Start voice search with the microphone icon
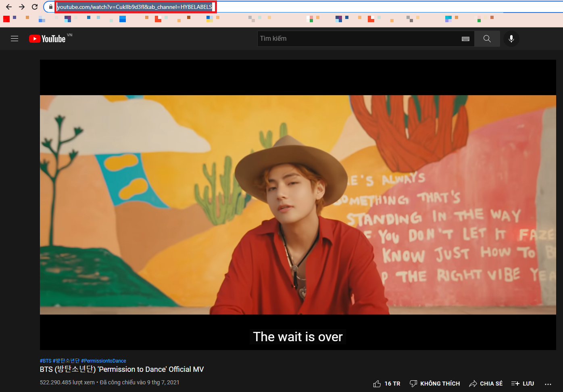 511,39
